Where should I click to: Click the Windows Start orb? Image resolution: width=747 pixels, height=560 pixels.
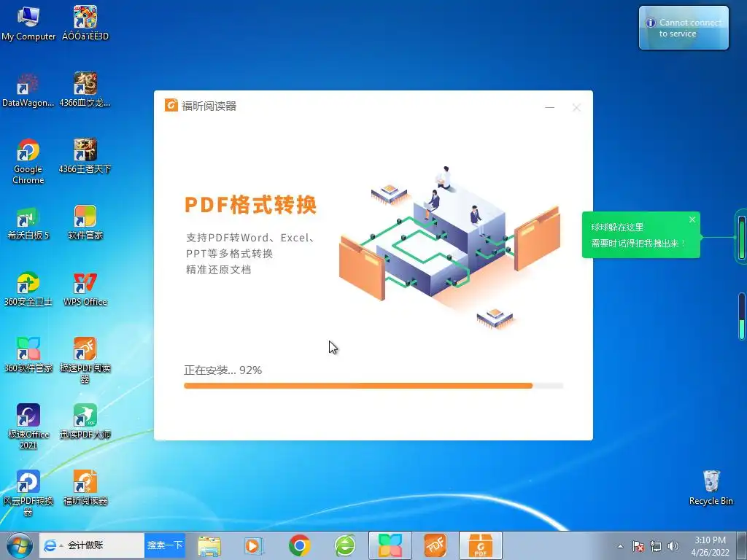click(19, 545)
